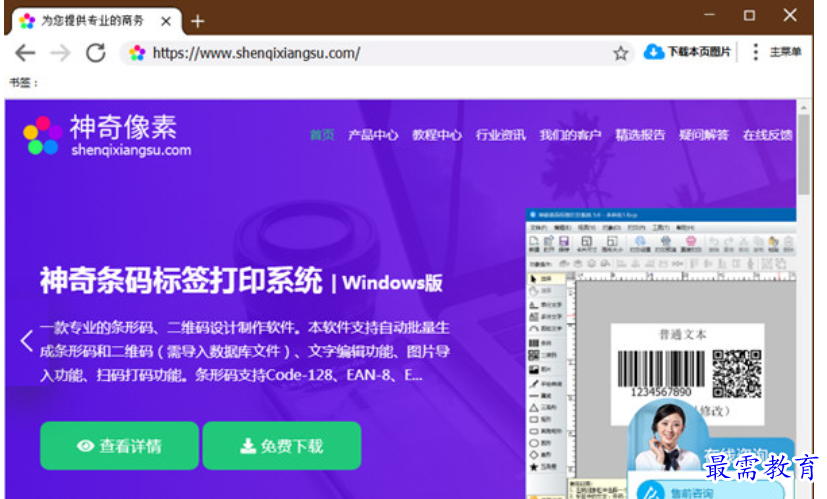Go back with the browser back arrow
The image size is (827, 499).
click(x=25, y=53)
